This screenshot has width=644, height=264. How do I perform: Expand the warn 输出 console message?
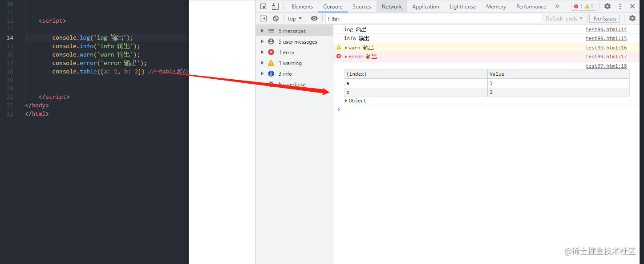coord(346,47)
